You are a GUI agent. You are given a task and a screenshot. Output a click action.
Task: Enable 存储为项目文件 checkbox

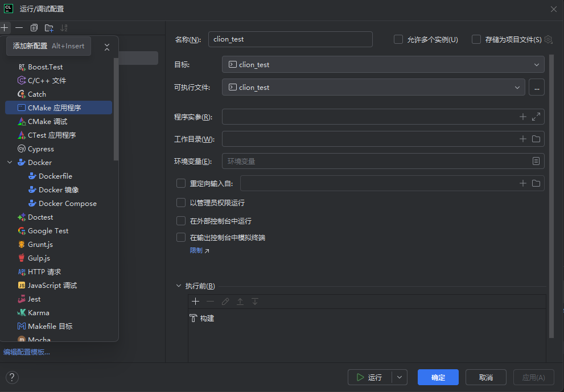point(476,39)
